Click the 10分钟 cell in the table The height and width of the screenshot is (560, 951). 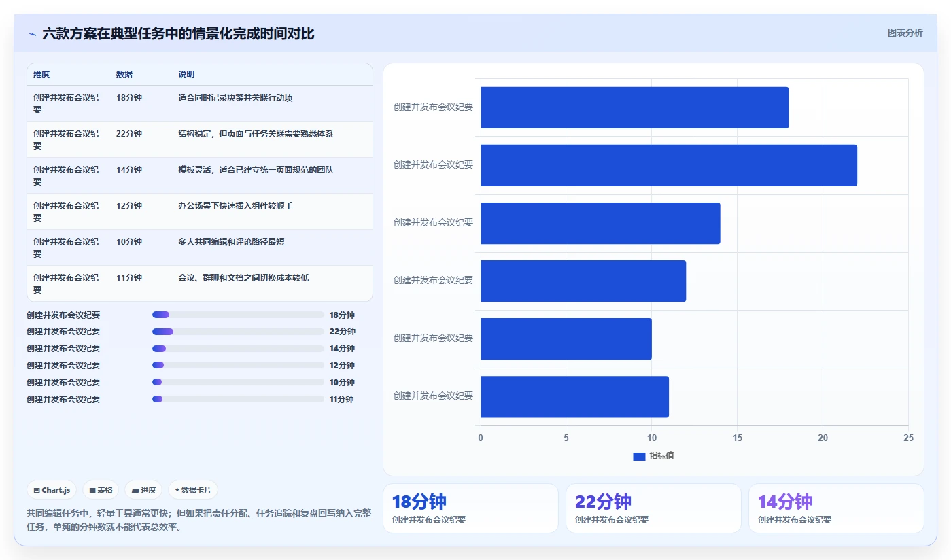[x=129, y=242]
